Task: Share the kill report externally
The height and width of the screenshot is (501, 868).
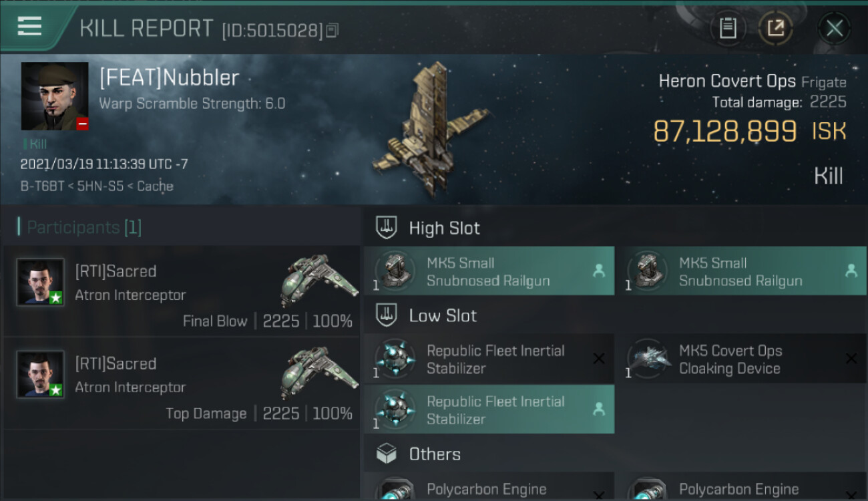Action: (x=775, y=28)
